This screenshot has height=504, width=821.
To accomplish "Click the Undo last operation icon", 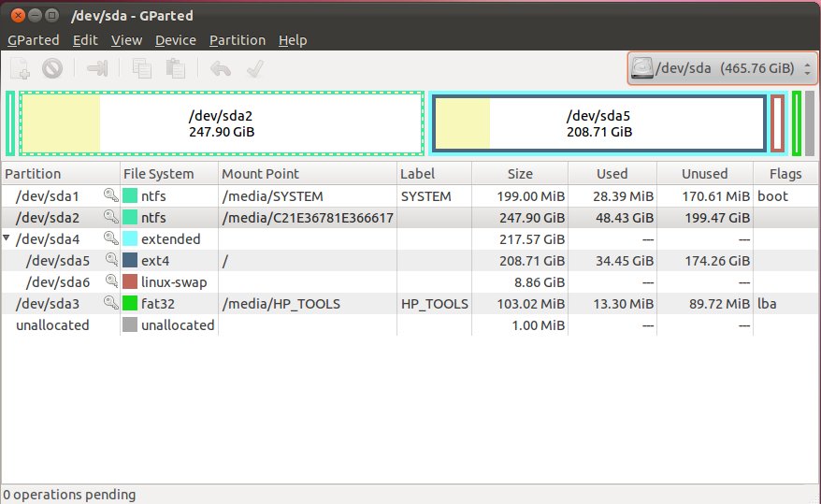I will click(221, 68).
